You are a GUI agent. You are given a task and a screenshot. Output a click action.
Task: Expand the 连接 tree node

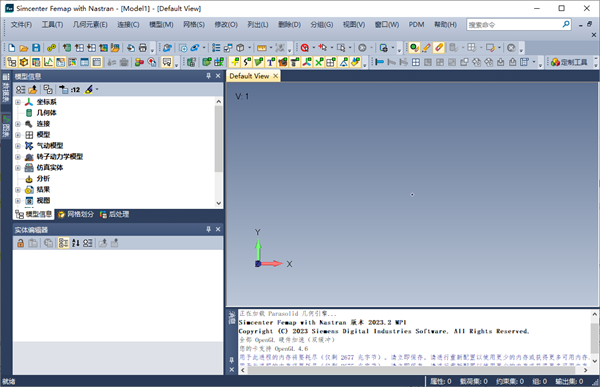(18, 124)
